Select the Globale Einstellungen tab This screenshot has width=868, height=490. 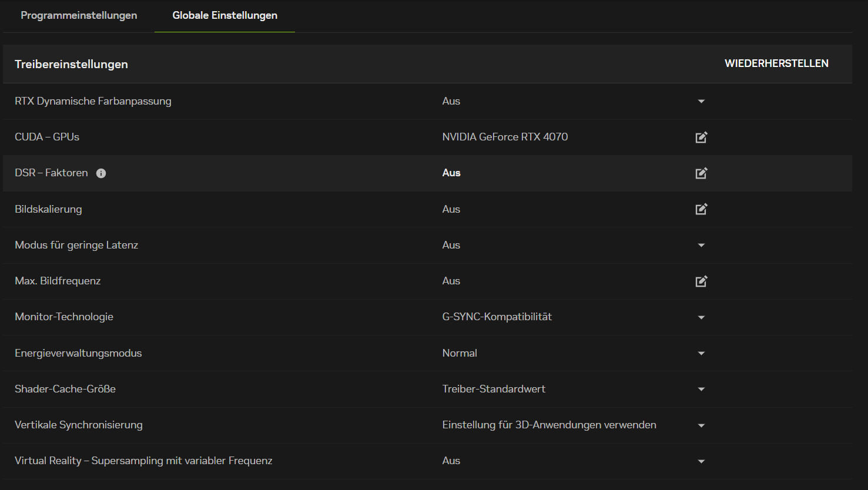[224, 15]
